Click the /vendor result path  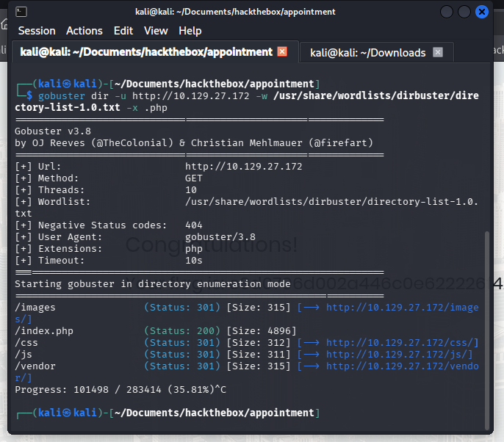[35, 366]
